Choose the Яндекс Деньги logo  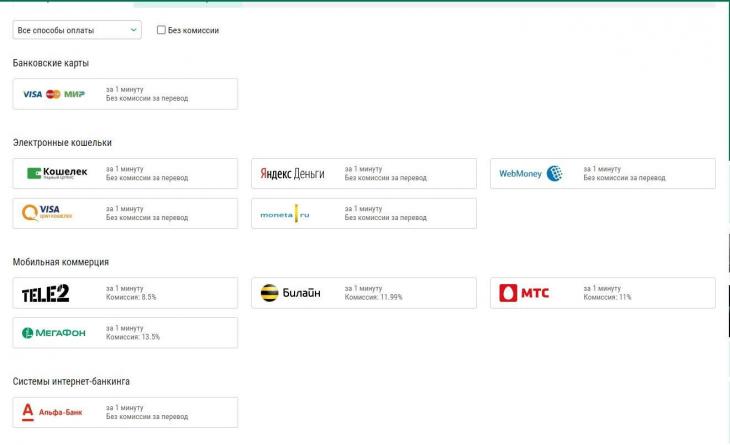[292, 173]
